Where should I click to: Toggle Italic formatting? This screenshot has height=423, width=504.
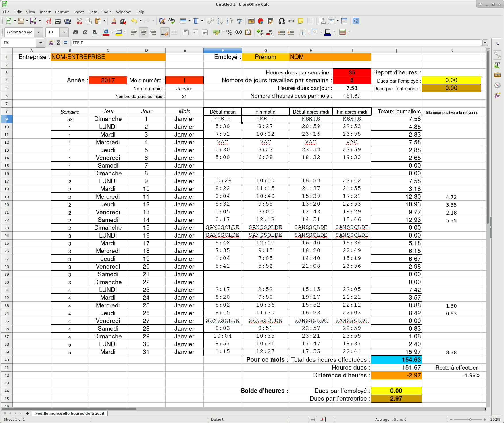[85, 32]
